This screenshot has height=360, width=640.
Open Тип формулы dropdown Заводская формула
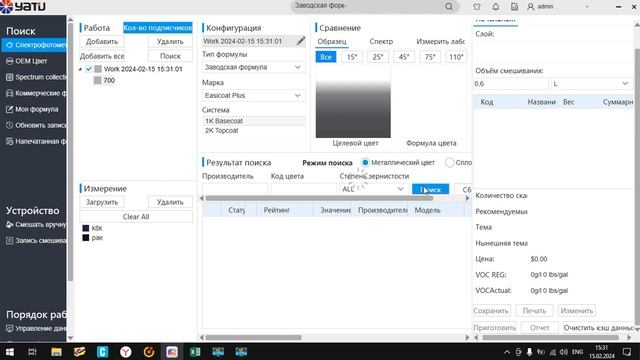253,67
